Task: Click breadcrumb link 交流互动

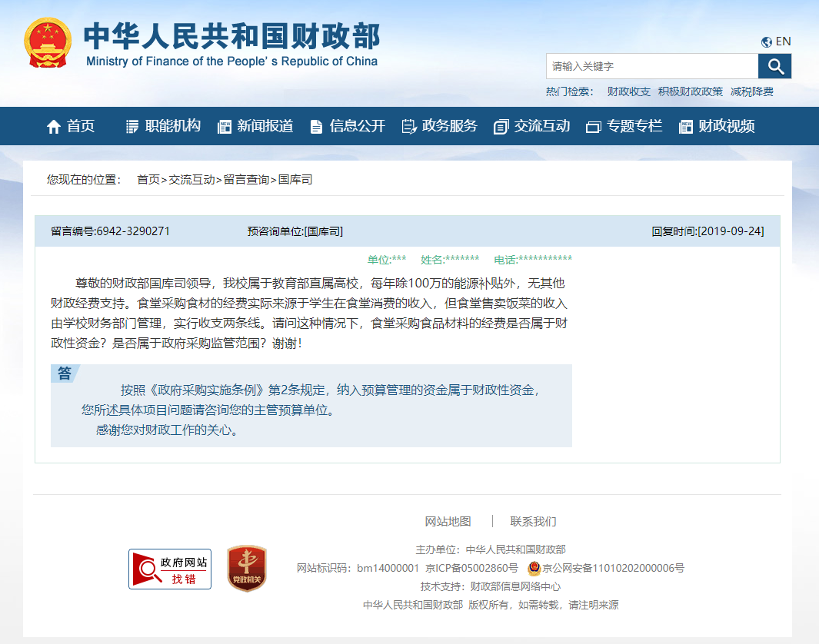Action: coord(191,180)
